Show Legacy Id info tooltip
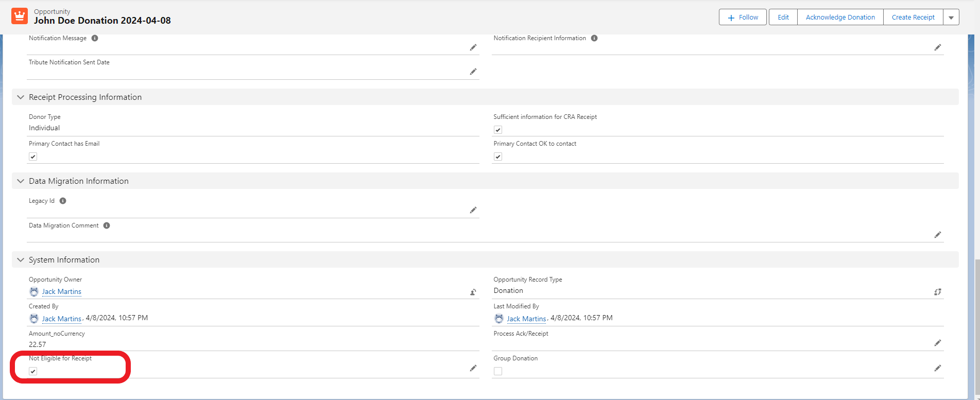This screenshot has height=400, width=980. click(x=63, y=201)
